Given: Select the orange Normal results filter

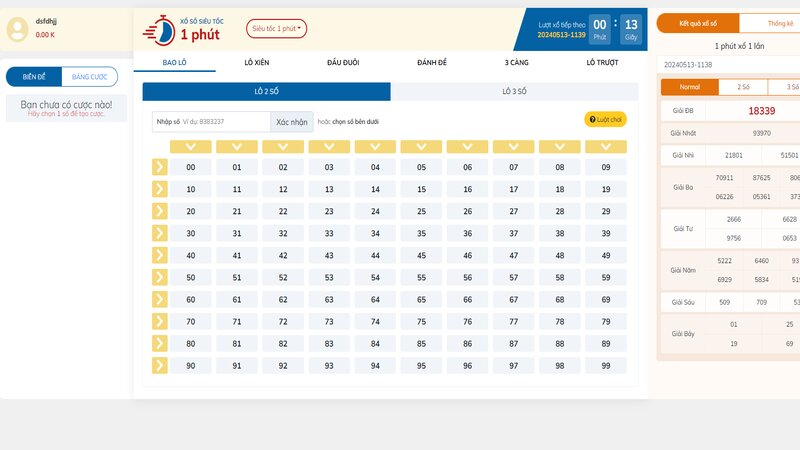Looking at the screenshot, I should (x=690, y=87).
